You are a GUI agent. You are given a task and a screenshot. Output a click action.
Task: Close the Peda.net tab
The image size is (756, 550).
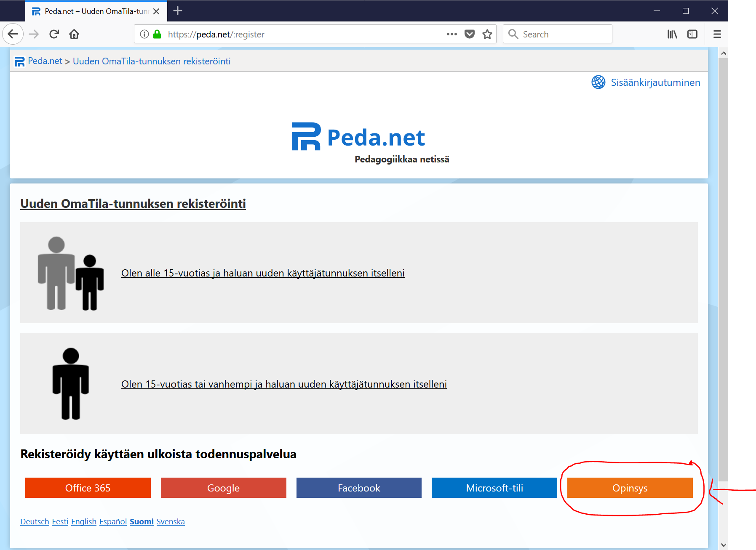156,11
